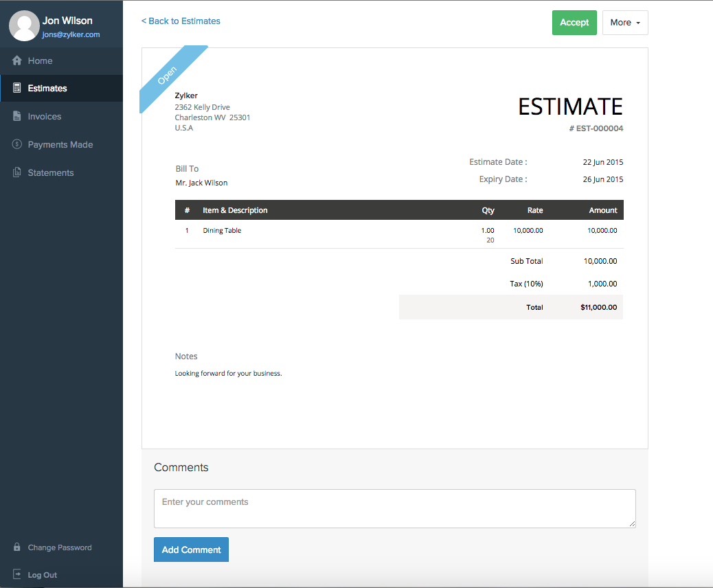Click the estimate number EST-000004
This screenshot has width=713, height=588.
[596, 128]
